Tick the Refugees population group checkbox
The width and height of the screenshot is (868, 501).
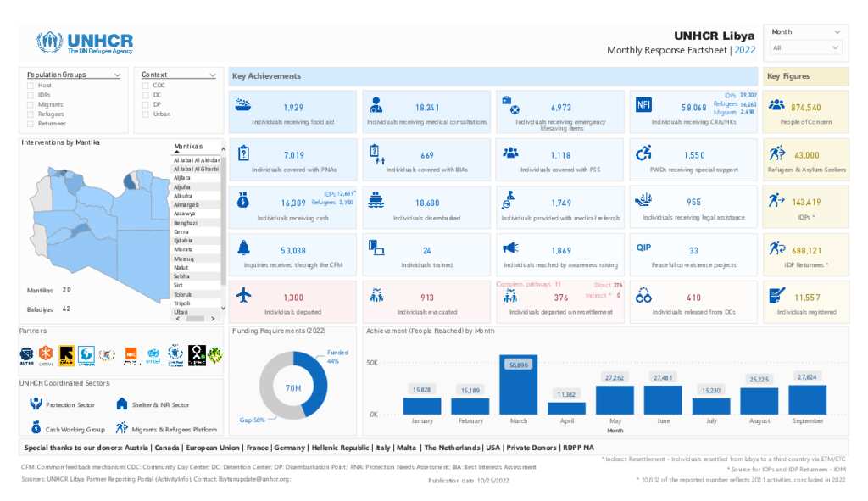(31, 114)
